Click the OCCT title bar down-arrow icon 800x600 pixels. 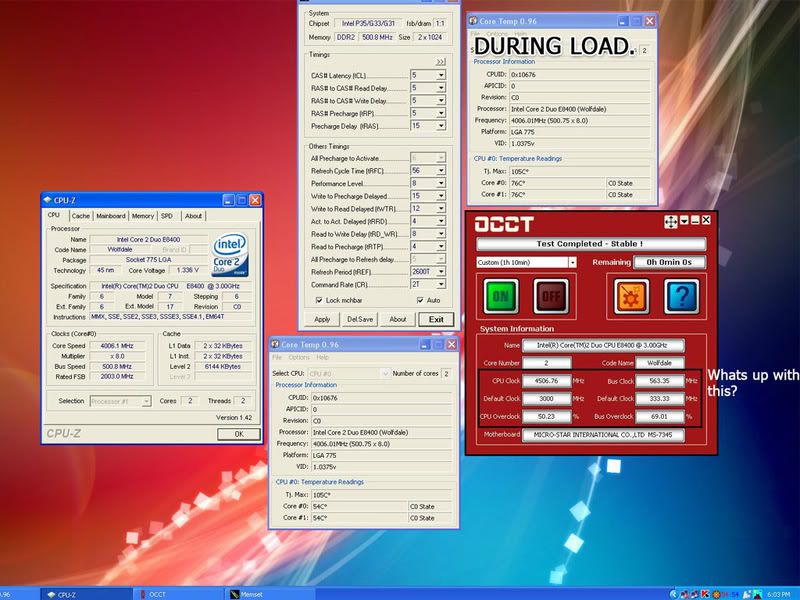pos(684,220)
